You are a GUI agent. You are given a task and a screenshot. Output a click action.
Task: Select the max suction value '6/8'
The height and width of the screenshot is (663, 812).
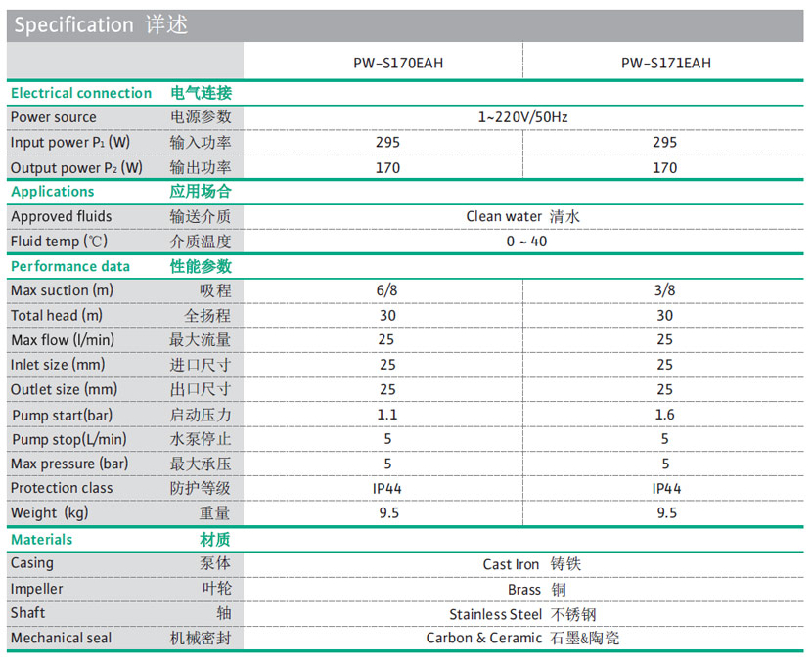386,290
